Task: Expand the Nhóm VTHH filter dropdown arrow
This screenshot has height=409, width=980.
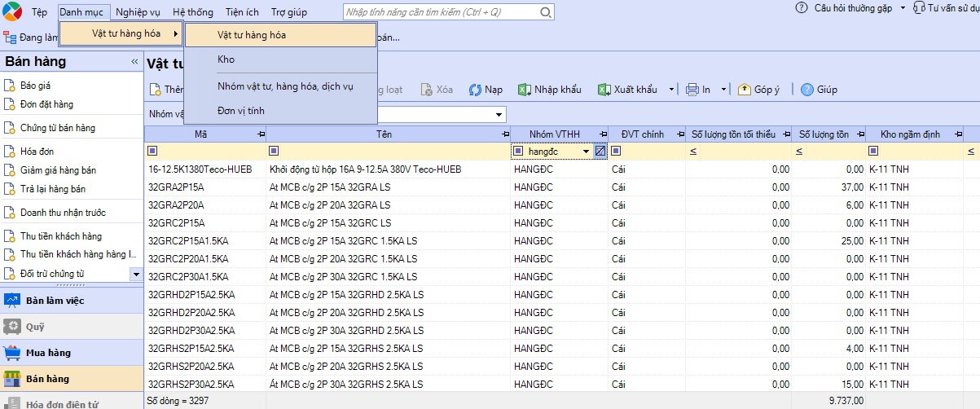Action: click(x=586, y=152)
